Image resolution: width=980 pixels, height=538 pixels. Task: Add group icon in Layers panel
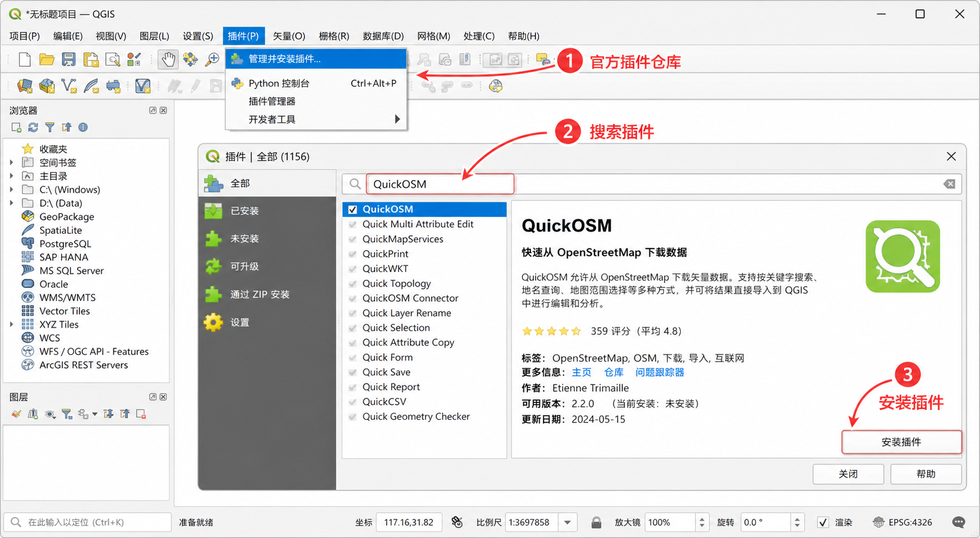pyautogui.click(x=33, y=414)
